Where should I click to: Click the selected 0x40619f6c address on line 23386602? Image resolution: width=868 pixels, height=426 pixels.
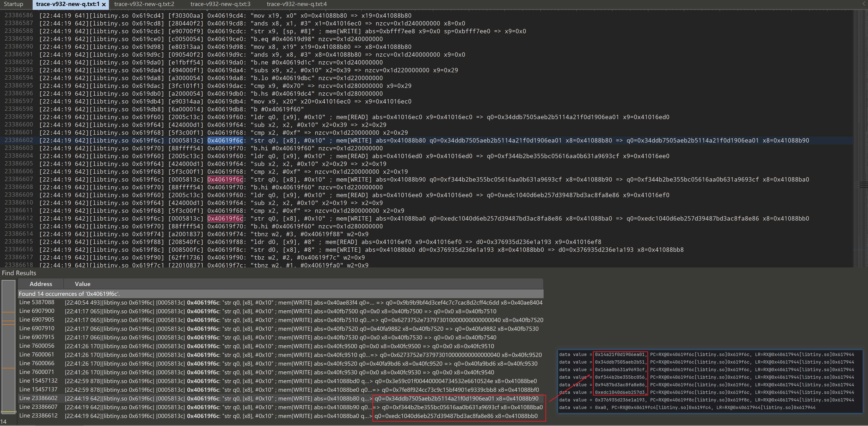point(225,140)
